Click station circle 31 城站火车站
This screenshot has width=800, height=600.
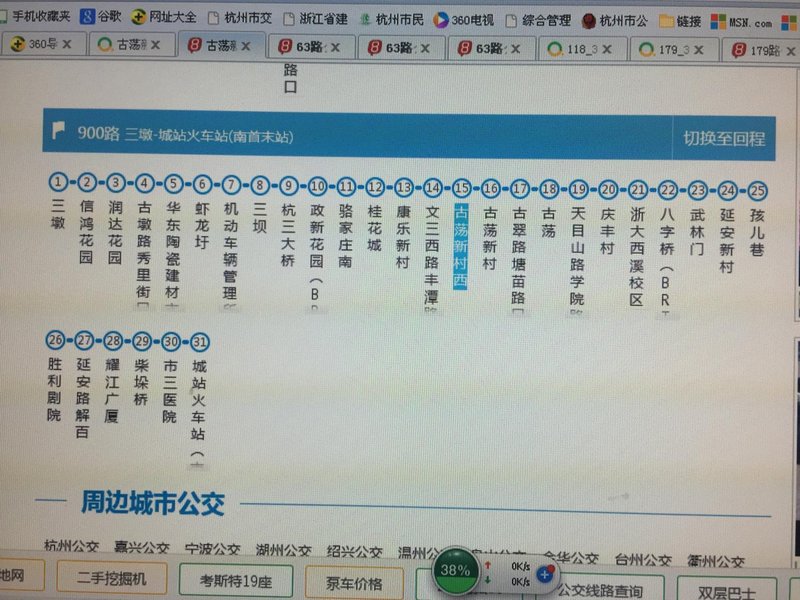tap(199, 341)
